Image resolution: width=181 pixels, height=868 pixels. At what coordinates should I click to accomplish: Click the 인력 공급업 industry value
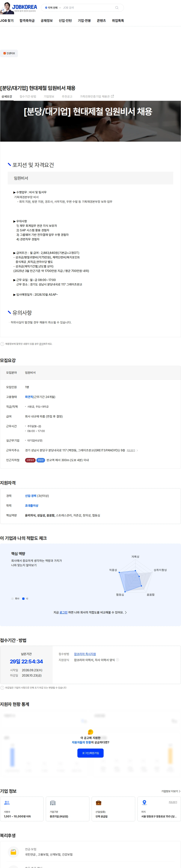[x=101, y=816]
